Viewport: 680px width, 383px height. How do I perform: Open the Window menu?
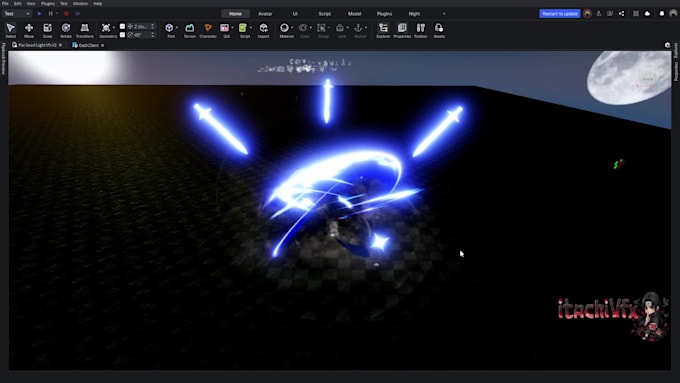click(80, 3)
